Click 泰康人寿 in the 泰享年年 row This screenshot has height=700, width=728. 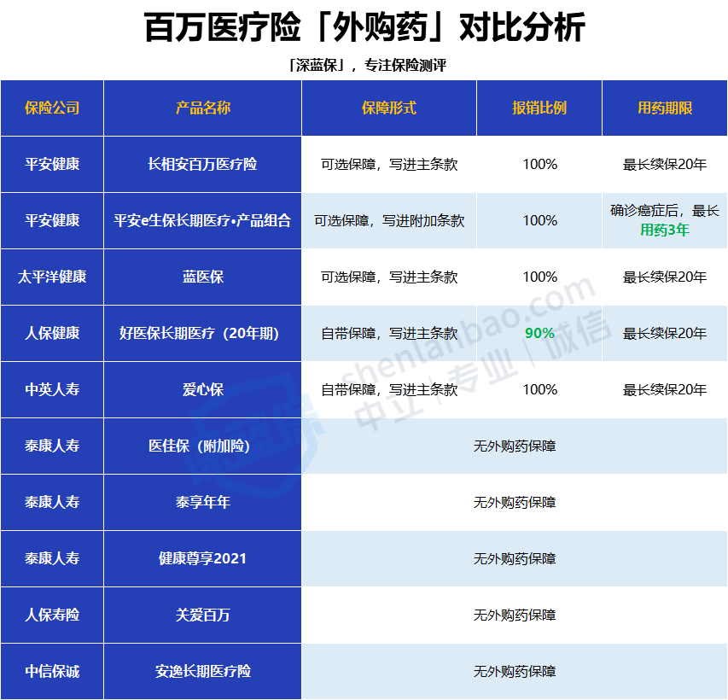coord(52,502)
